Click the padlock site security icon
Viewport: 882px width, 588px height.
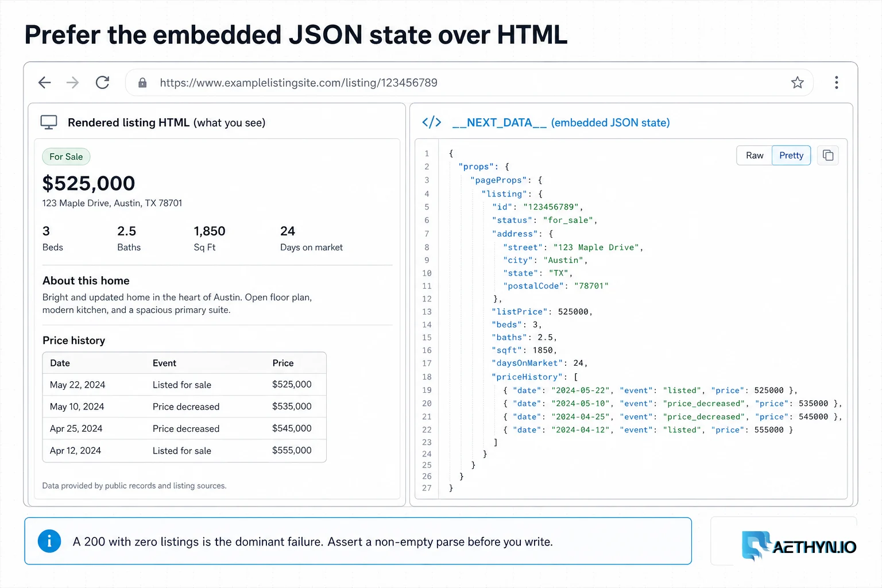142,83
